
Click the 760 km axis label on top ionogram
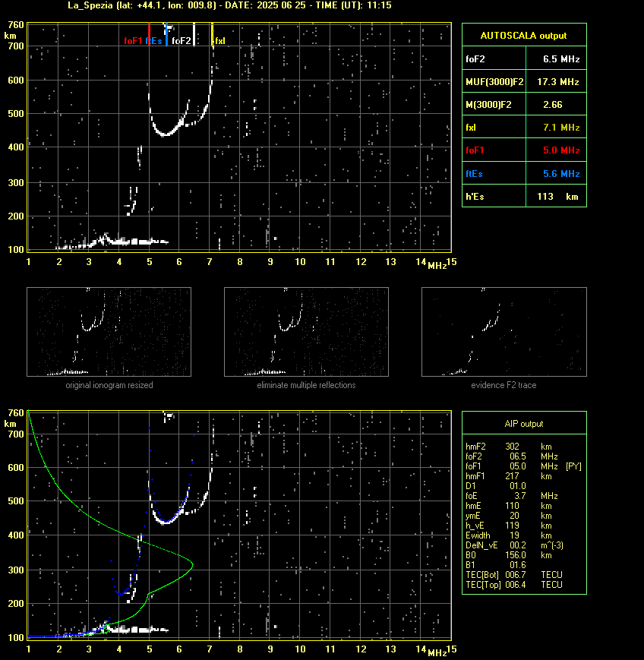(x=16, y=25)
